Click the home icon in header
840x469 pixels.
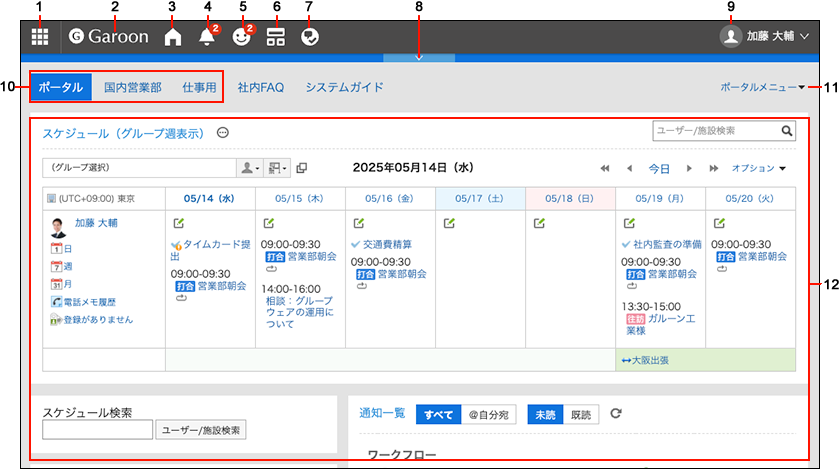click(x=173, y=37)
